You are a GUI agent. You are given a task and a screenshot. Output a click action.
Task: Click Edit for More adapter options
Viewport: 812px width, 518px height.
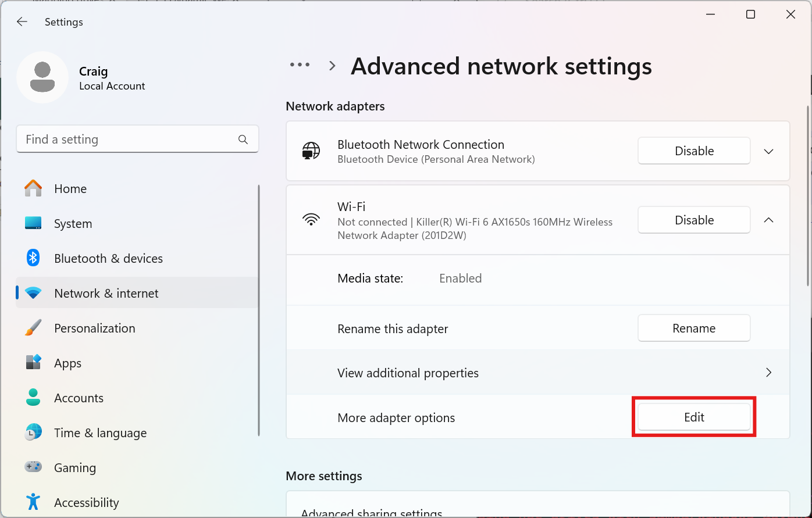pyautogui.click(x=694, y=417)
